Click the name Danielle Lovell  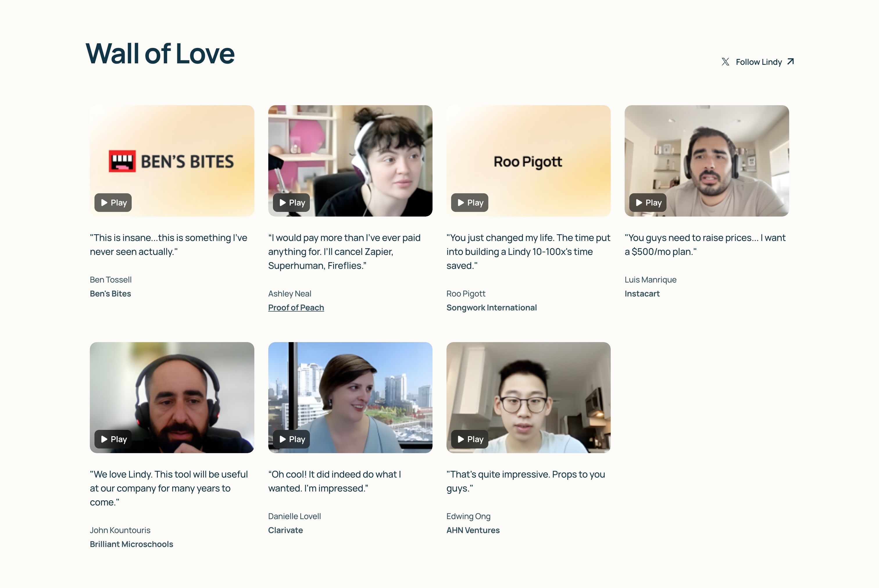(294, 516)
